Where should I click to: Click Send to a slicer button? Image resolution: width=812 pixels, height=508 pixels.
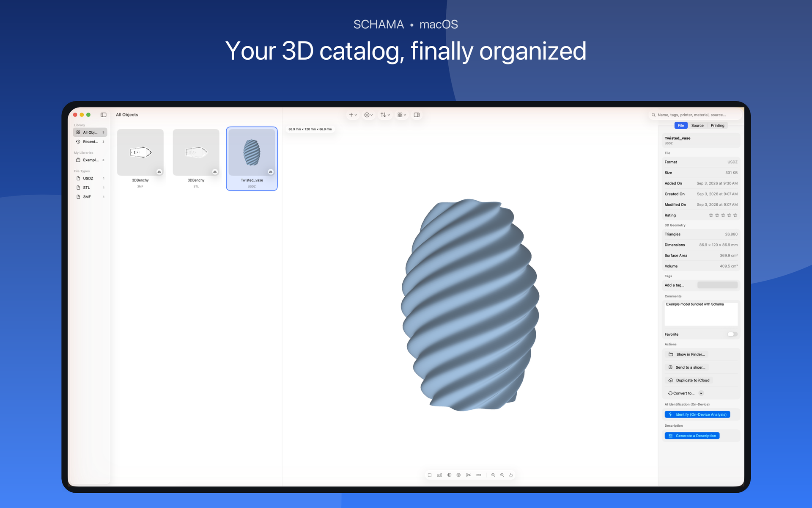tap(687, 367)
